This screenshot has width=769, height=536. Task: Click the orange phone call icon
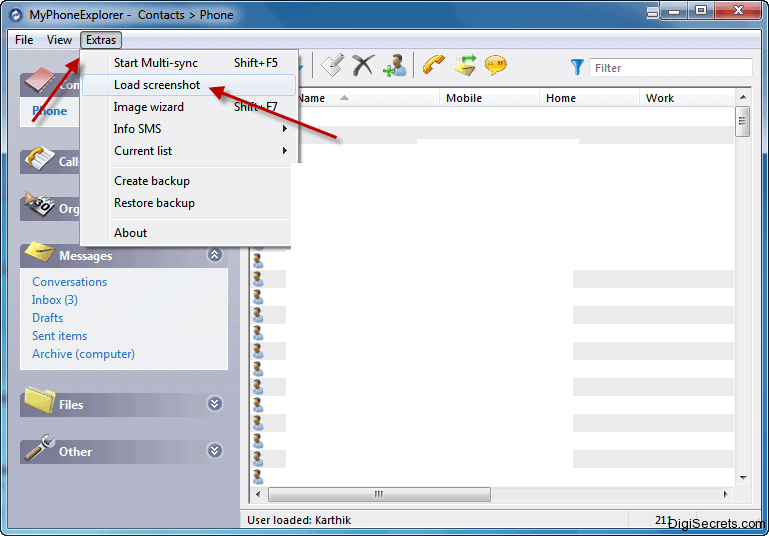434,65
